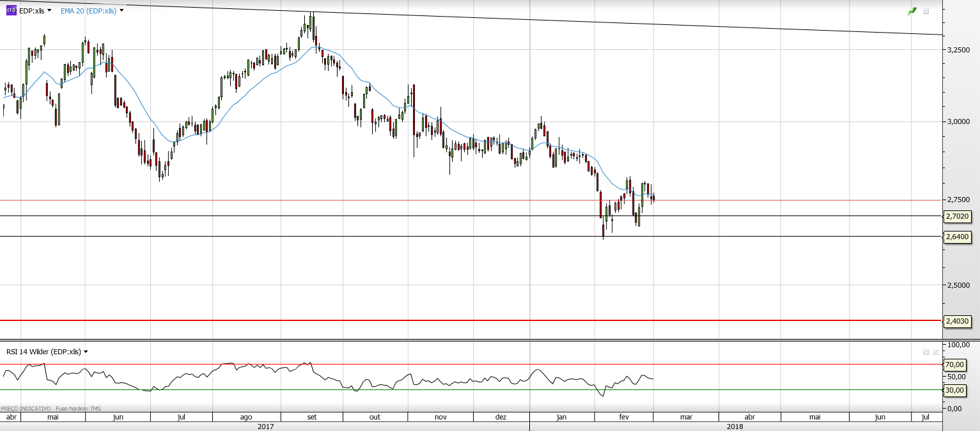Click the 'abr' month under 2018
Viewport: 980px width, 431px height.
click(749, 417)
